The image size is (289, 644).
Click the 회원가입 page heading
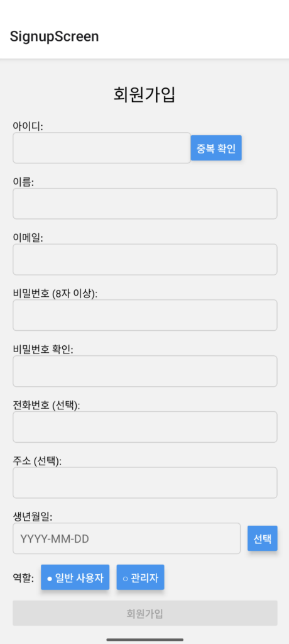(x=144, y=95)
